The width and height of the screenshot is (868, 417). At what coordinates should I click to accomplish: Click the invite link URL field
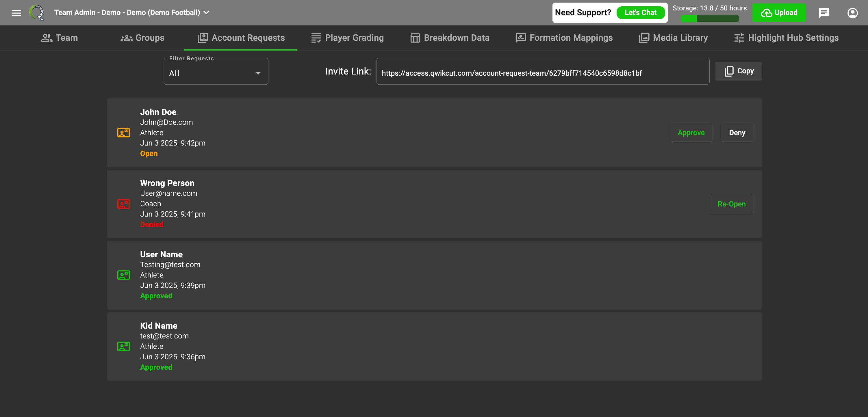tap(543, 71)
